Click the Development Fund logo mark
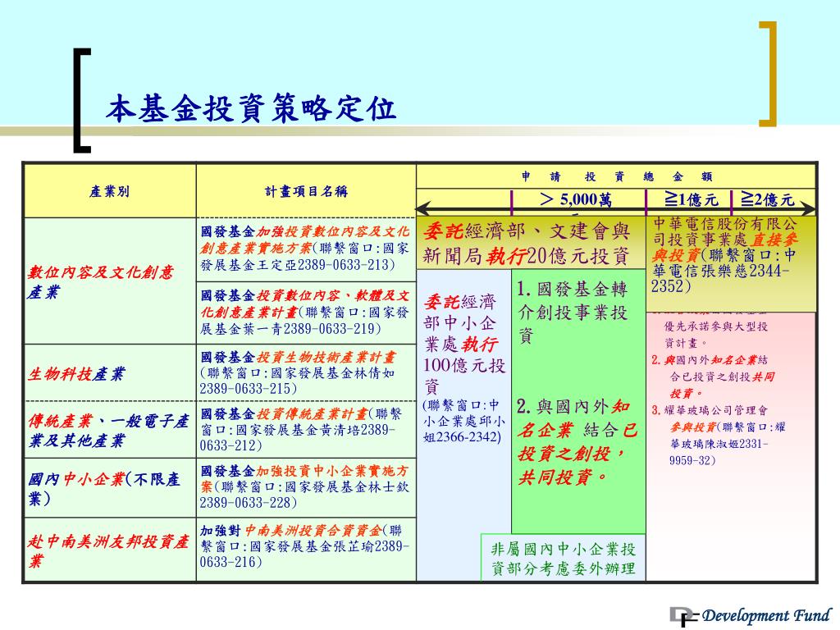The width and height of the screenshot is (840, 630). tap(684, 617)
